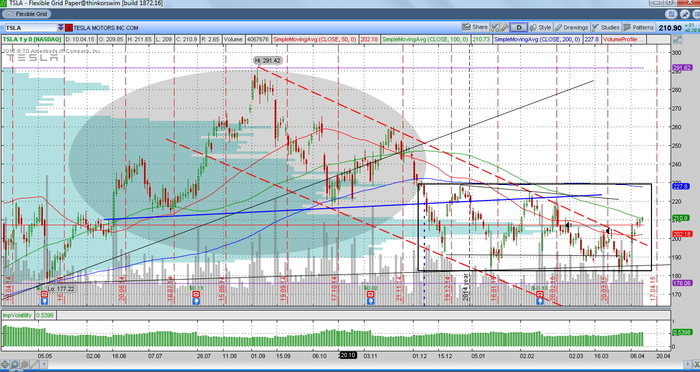The height and width of the screenshot is (372, 700).
Task: Click the purple 176.06 price level label
Action: 683,283
